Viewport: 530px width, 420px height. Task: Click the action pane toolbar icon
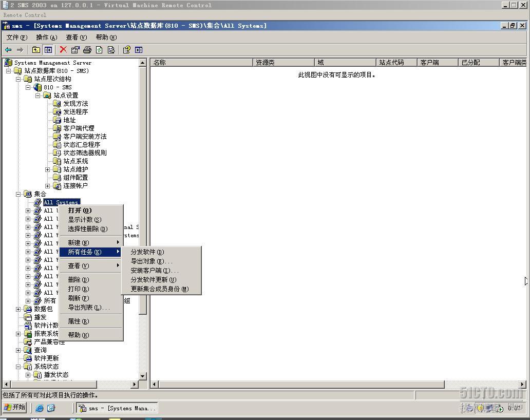tap(139, 50)
